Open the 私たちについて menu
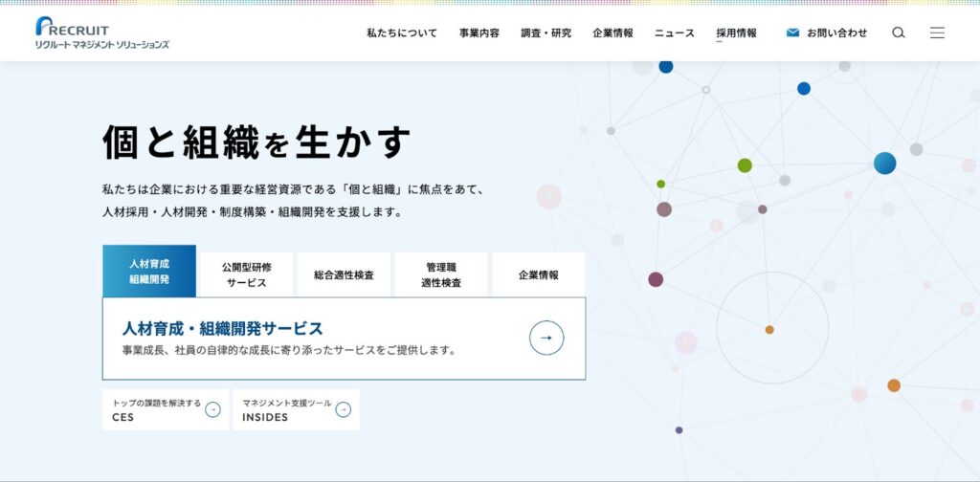The height and width of the screenshot is (482, 980). pos(402,33)
